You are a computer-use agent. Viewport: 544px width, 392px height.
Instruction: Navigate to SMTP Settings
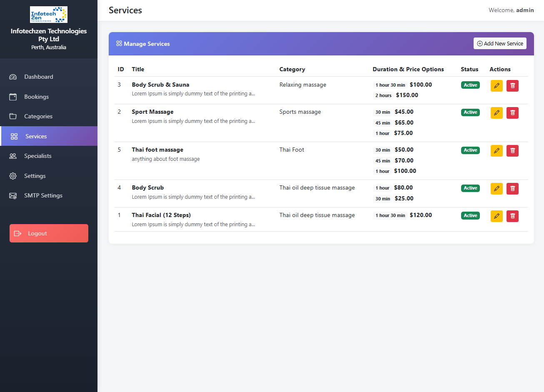(43, 195)
